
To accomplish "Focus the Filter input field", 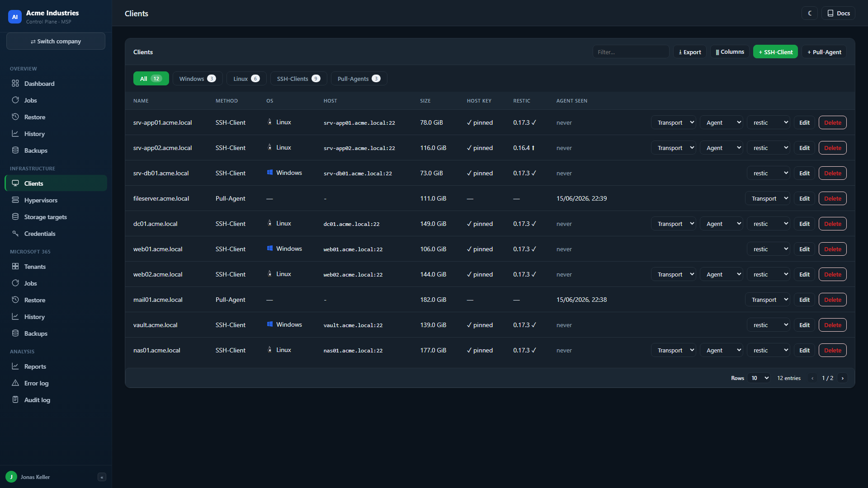I will tap(631, 52).
